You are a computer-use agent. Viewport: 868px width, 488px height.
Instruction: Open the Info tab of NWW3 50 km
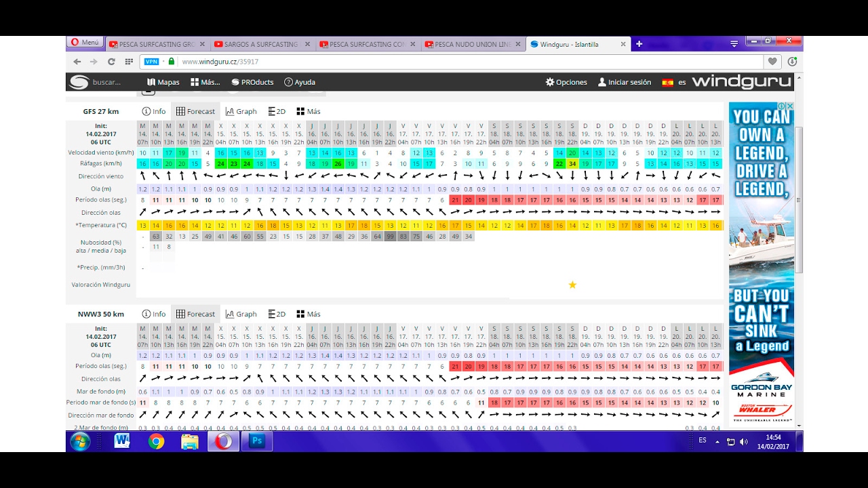(x=154, y=314)
